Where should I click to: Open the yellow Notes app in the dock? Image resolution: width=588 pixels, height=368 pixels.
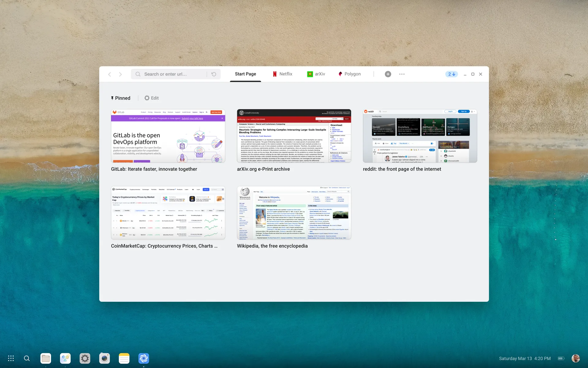pyautogui.click(x=124, y=358)
